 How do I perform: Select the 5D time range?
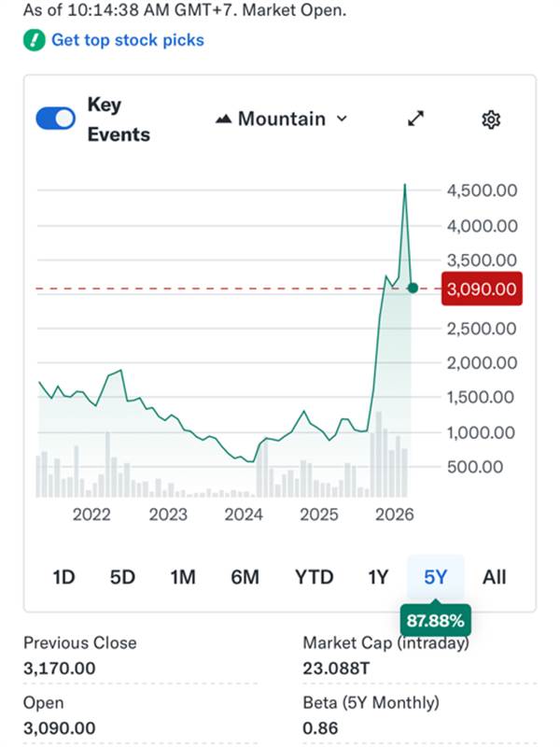pyautogui.click(x=122, y=577)
